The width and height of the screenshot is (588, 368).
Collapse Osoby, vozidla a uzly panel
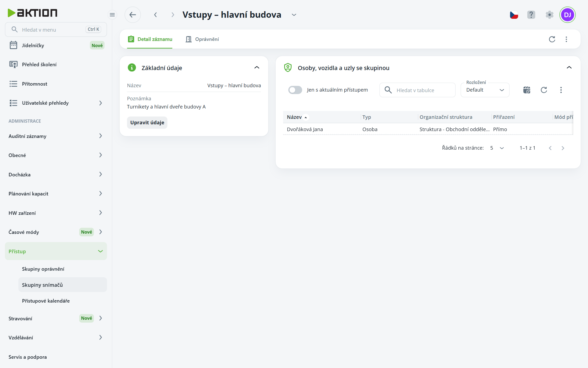click(569, 68)
